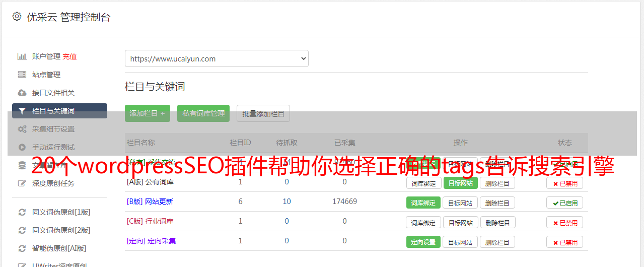Click the refresh icon for 同义词伪原创[2版]
This screenshot has width=644, height=267.
tap(22, 230)
